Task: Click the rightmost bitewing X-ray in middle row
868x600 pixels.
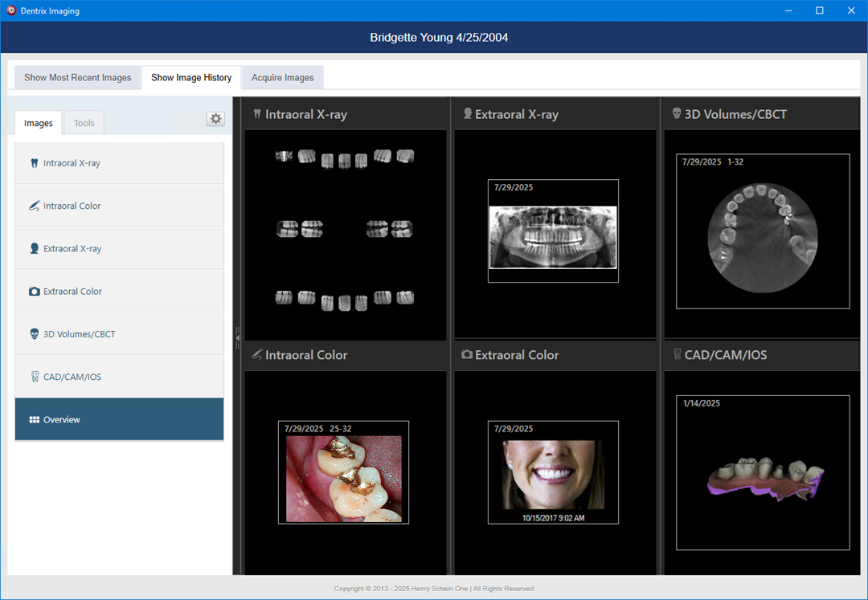Action: [x=402, y=229]
